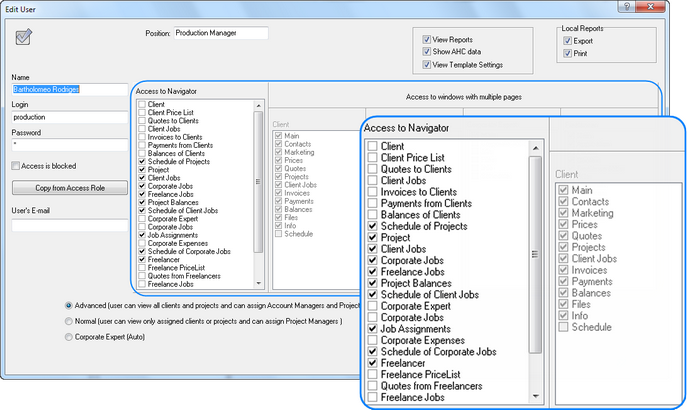Check Quotes from Freelancers in enlarged callout
This screenshot has width=687, height=410.
point(372,386)
